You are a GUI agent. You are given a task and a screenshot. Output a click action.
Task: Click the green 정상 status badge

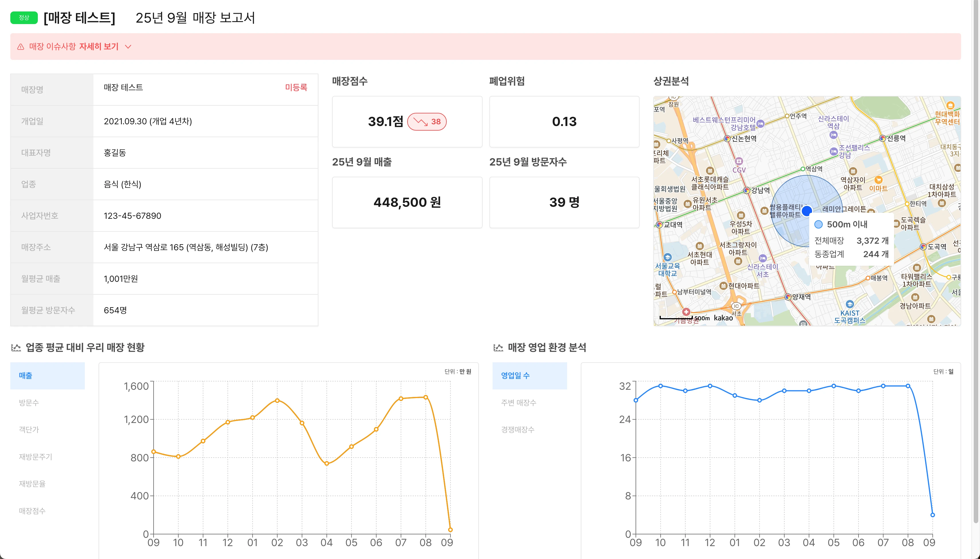pyautogui.click(x=24, y=18)
